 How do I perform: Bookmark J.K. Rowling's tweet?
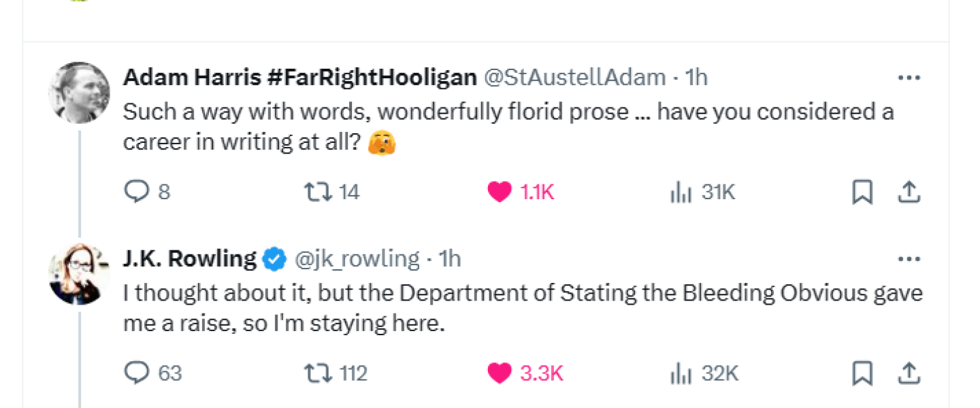point(862,373)
